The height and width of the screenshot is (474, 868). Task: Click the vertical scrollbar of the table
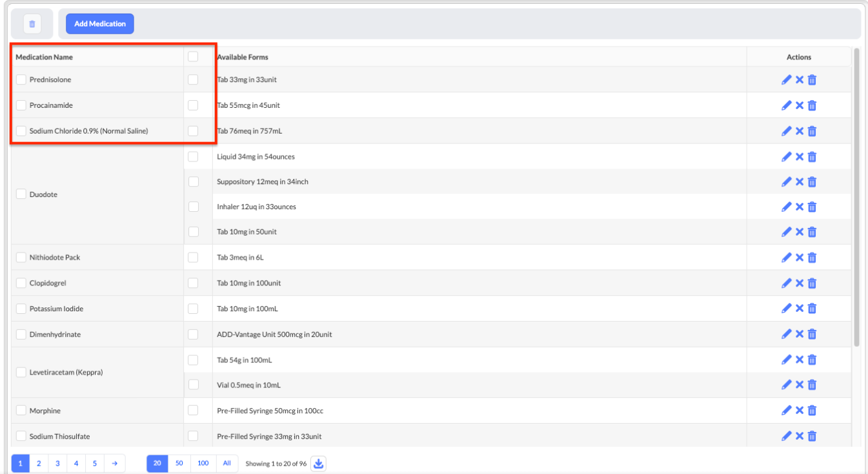click(856, 194)
